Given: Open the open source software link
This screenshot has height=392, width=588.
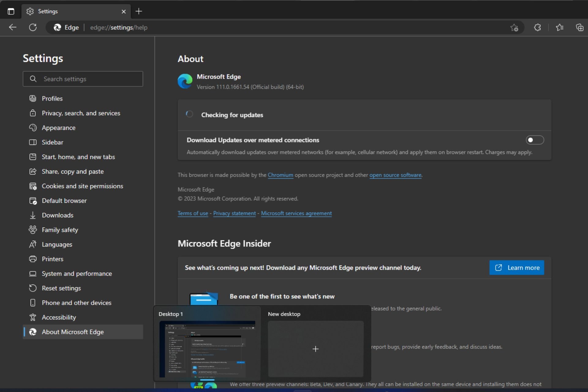Looking at the screenshot, I should pos(395,175).
